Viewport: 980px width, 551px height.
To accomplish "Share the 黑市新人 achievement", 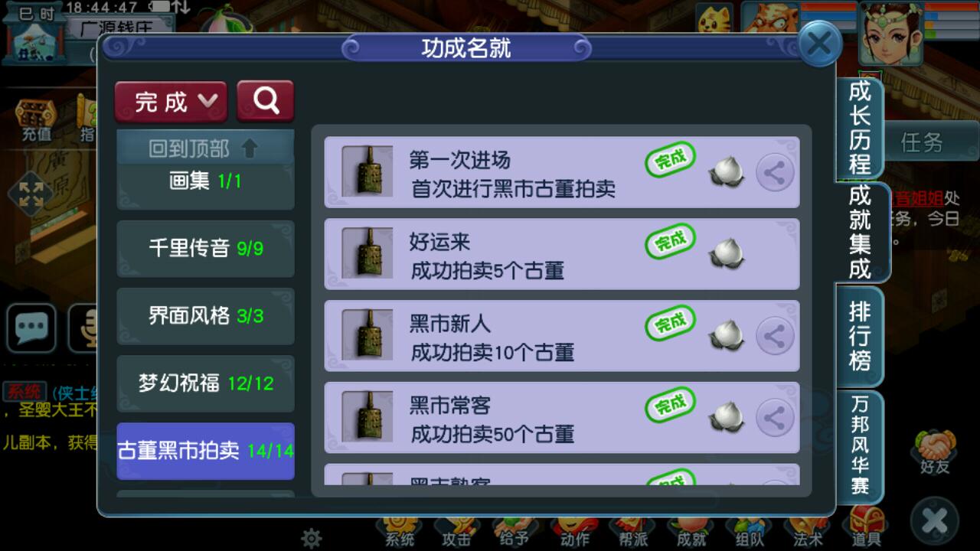I will point(775,336).
